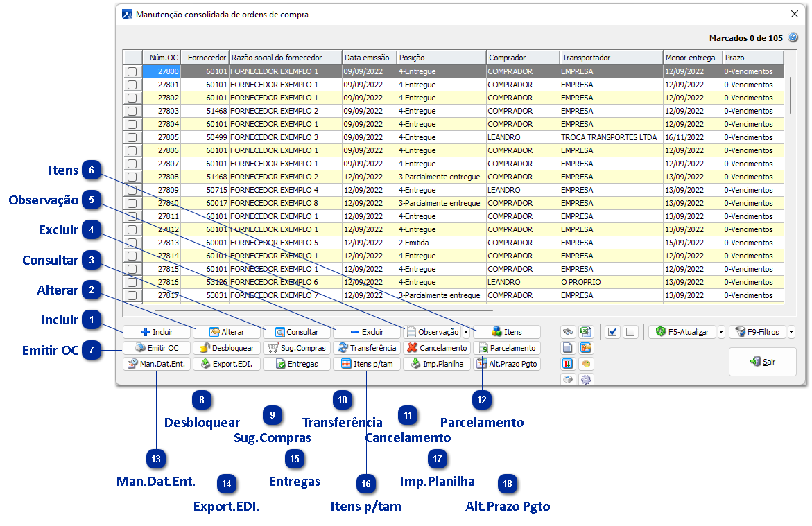Click the binoculars search icon

(x=568, y=332)
